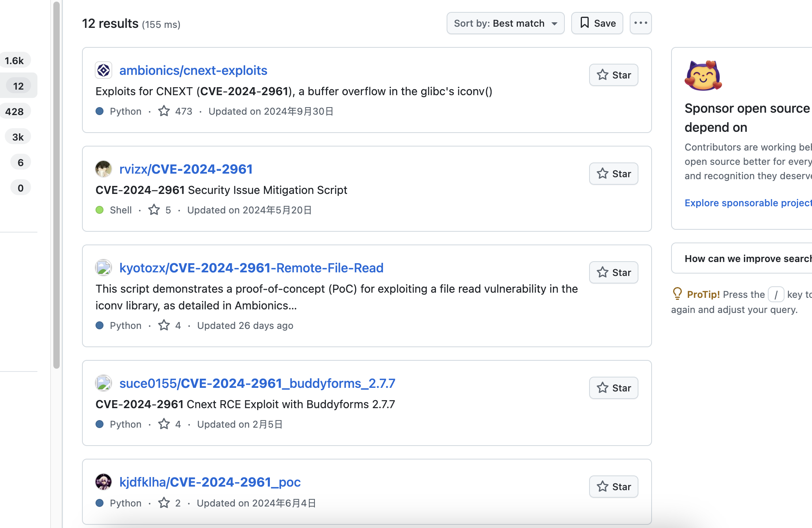Open rvizx/CVE-2024-2961 repository link
This screenshot has height=528, width=812.
click(186, 169)
